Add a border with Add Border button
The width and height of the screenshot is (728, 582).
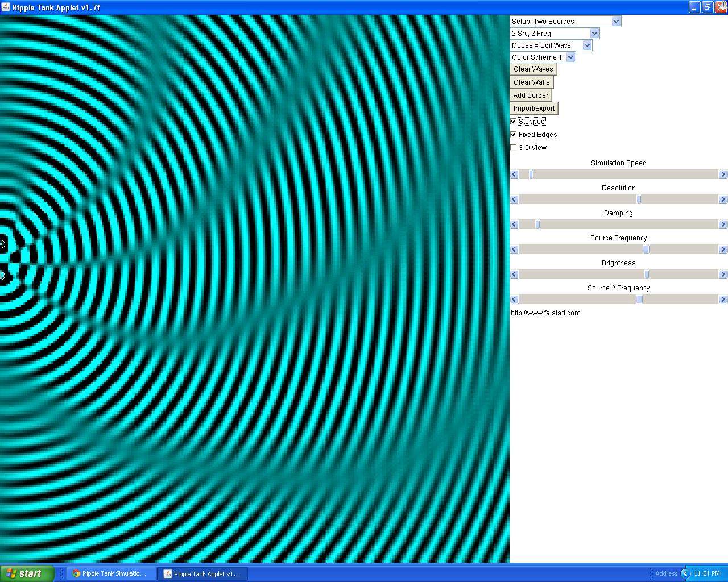[531, 95]
